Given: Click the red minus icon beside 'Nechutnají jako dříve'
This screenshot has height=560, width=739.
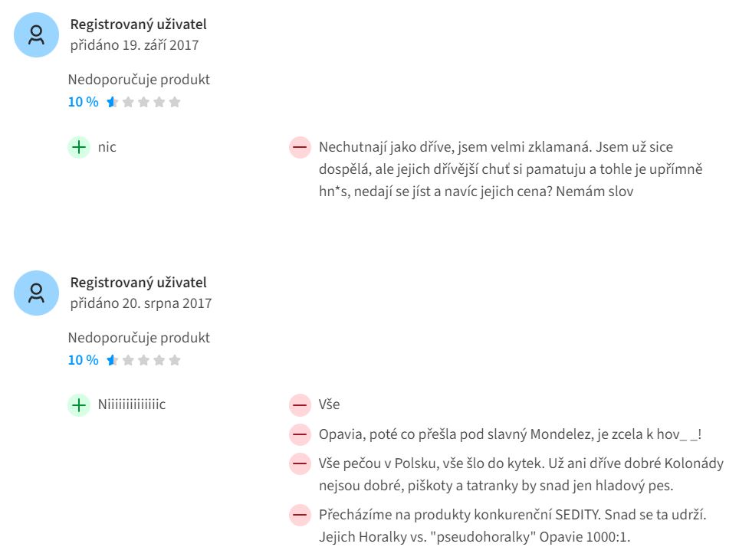Looking at the screenshot, I should point(300,147).
